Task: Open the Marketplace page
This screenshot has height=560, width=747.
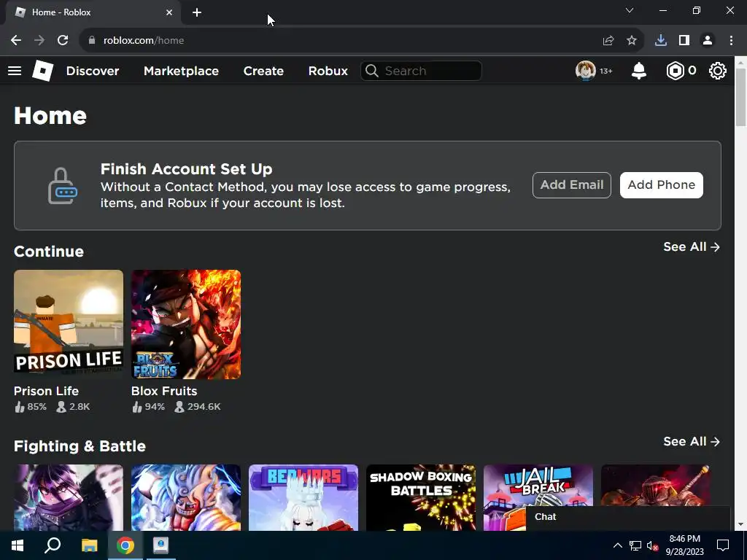Action: (x=181, y=71)
